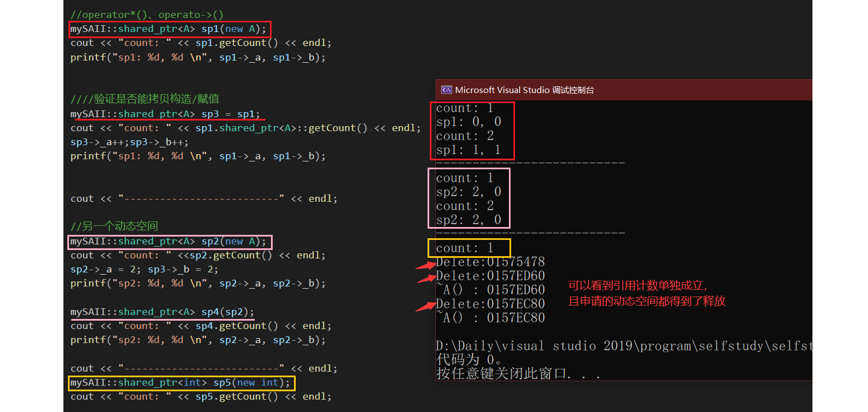This screenshot has width=868, height=412.
Task: Select the Microsoft Visual Studio 调试控制台 title
Action: click(x=525, y=90)
